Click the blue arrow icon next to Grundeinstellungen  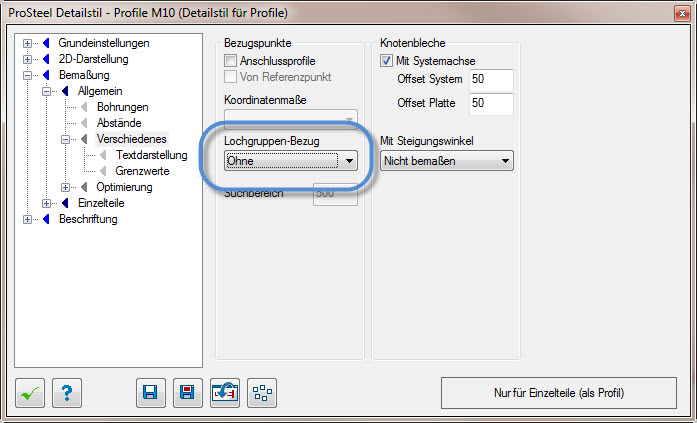pyautogui.click(x=46, y=43)
